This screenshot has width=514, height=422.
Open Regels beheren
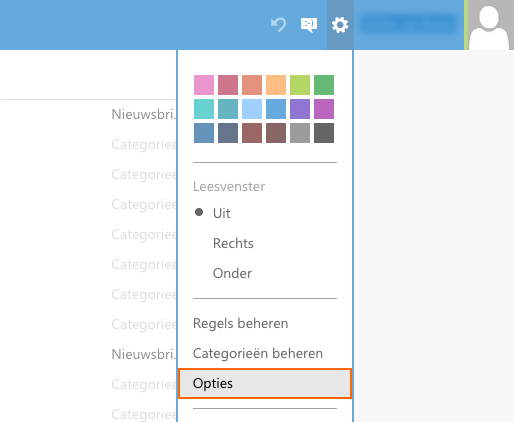coord(240,323)
